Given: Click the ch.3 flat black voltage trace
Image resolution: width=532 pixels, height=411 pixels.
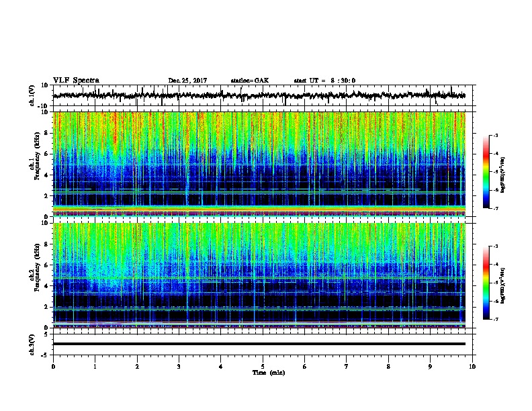Looking at the screenshot, I should pyautogui.click(x=259, y=344).
